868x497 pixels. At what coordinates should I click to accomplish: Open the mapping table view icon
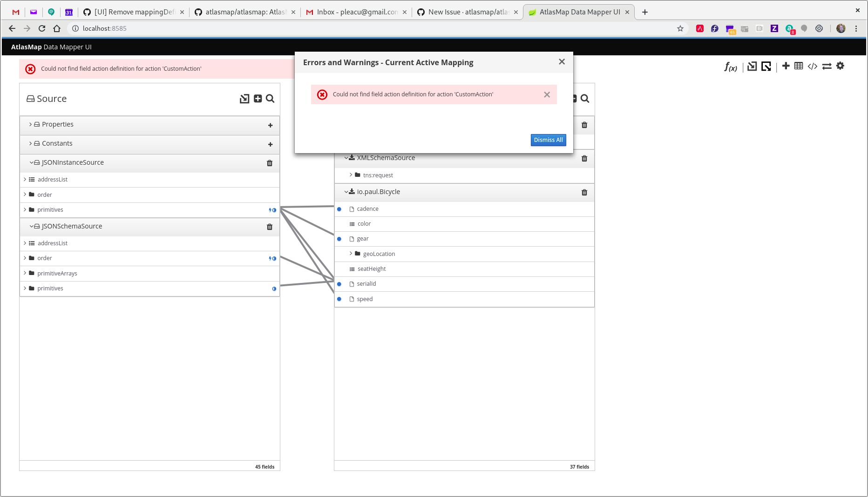coord(798,66)
